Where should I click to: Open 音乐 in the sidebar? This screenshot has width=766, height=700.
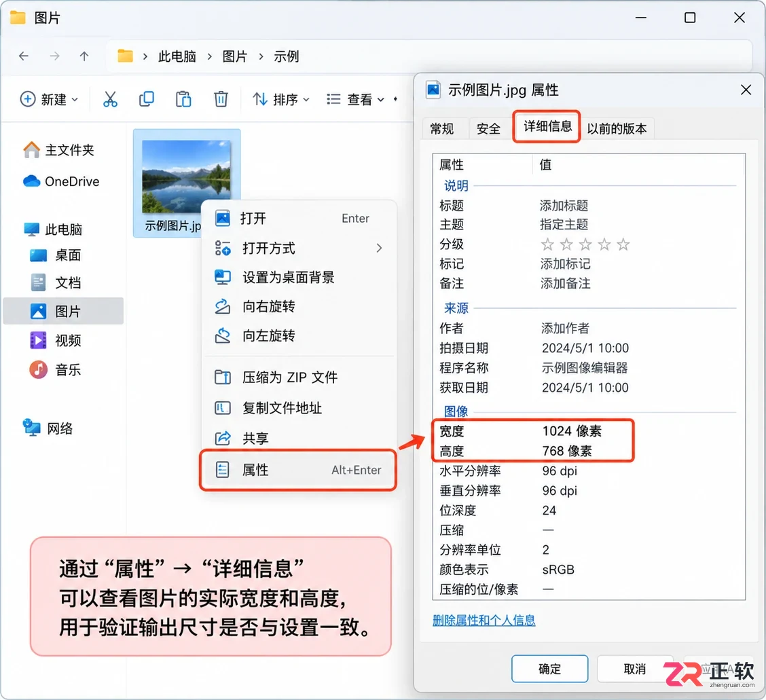coord(55,369)
